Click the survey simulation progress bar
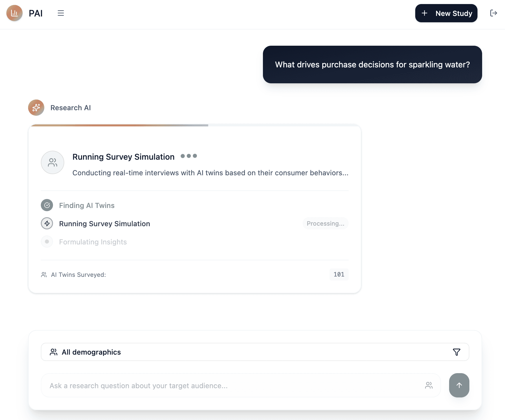Viewport: 505px width, 420px height. (x=195, y=125)
